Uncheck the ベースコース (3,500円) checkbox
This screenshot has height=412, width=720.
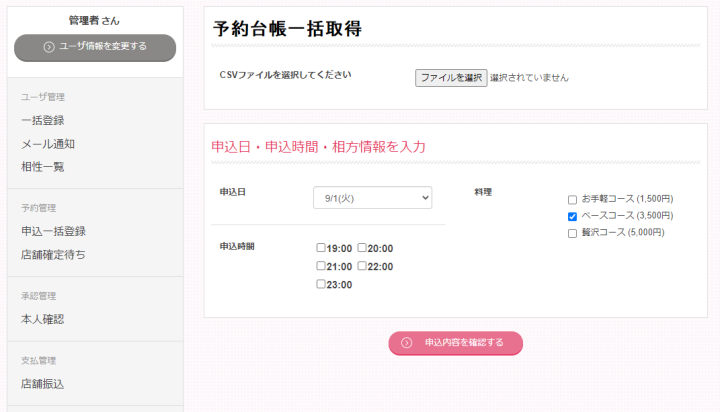click(572, 216)
